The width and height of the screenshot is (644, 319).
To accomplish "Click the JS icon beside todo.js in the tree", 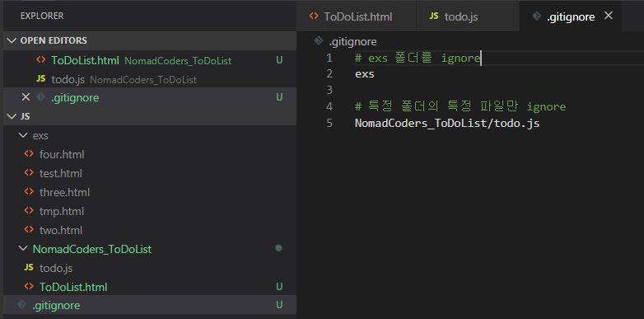I will coord(29,268).
